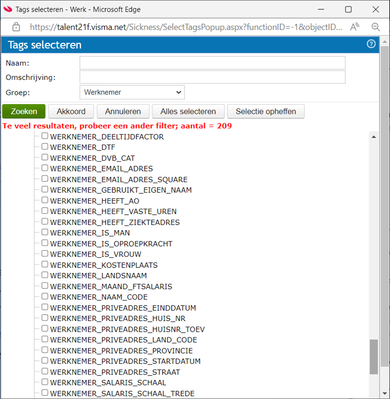Check the WERKNEMER_DEELTIJDFACTOR checkbox
The image size is (390, 399).
point(45,136)
